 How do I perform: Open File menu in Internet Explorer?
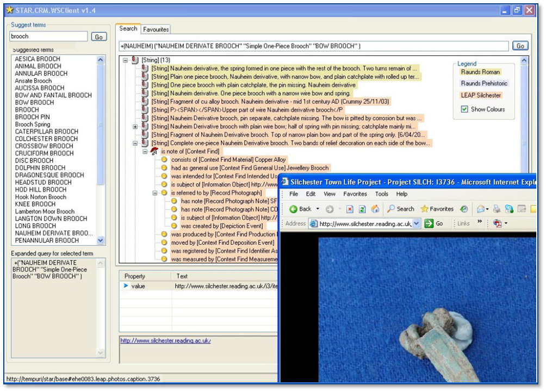[294, 194]
